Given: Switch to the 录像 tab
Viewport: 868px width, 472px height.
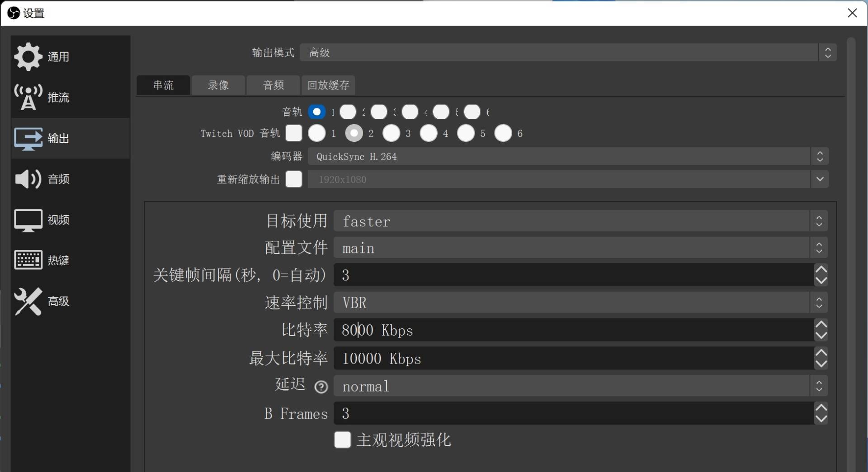Looking at the screenshot, I should point(218,85).
